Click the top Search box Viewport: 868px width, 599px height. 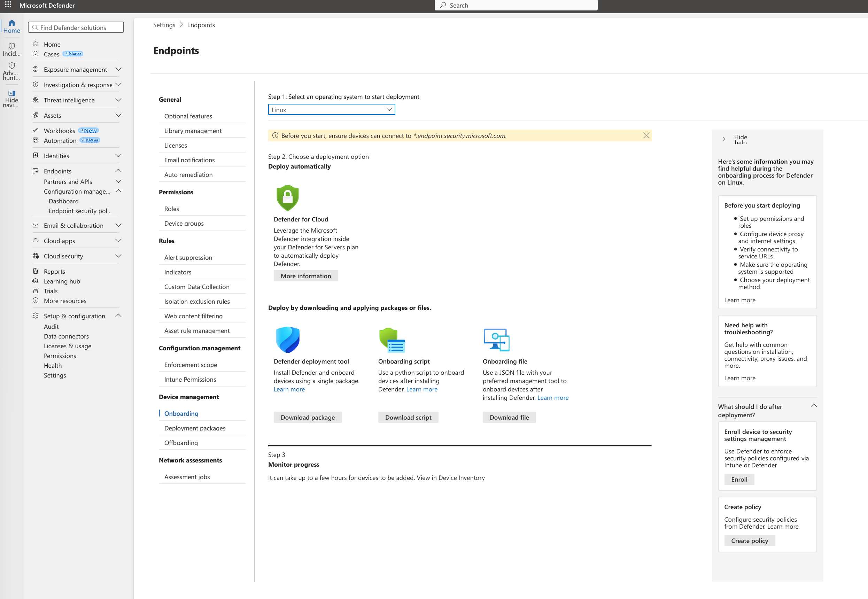[x=516, y=5]
